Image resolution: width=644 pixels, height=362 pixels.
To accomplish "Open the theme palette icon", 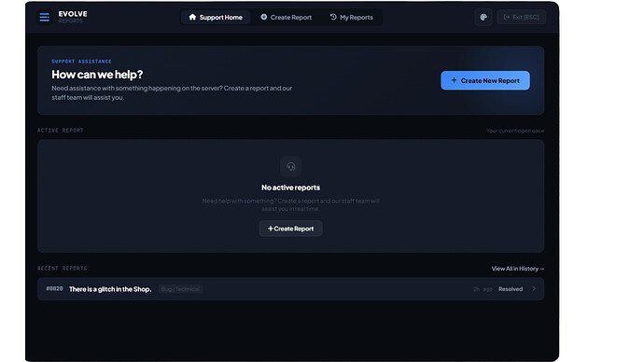I will coord(483,17).
